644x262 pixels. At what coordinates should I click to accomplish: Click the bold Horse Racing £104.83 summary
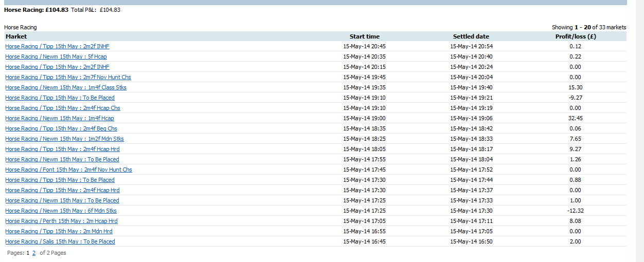pyautogui.click(x=36, y=10)
